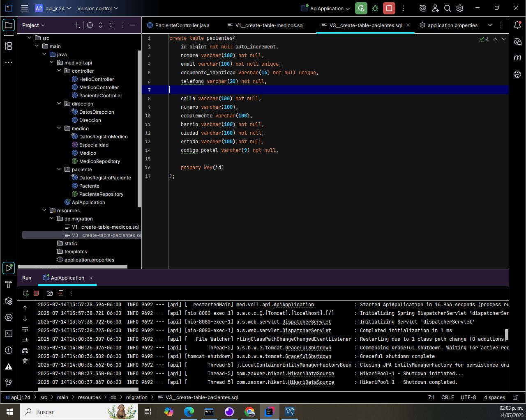Click the Project panel horizontal scrollbar
The height and width of the screenshot is (420, 526).
pyautogui.click(x=72, y=267)
